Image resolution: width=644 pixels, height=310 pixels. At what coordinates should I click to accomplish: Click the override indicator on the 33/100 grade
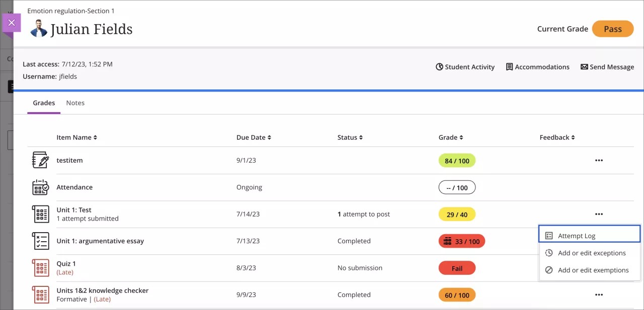point(447,241)
